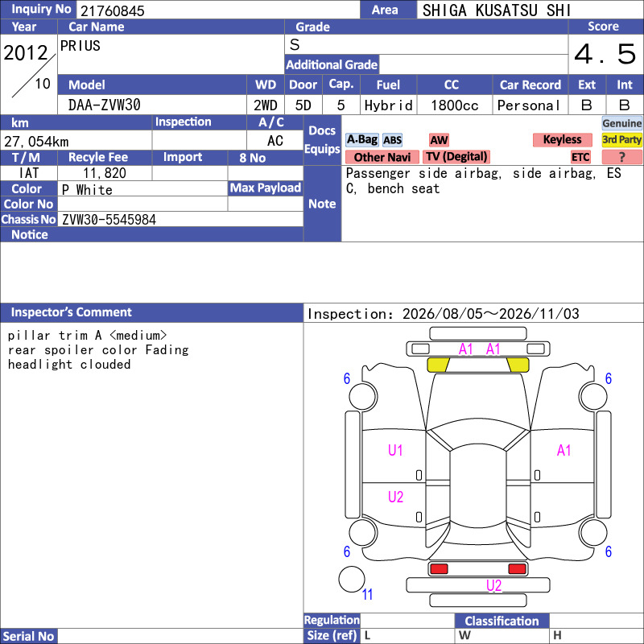Image resolution: width=644 pixels, height=644 pixels.
Task: Click the ABS equipment badge
Action: pos(392,140)
